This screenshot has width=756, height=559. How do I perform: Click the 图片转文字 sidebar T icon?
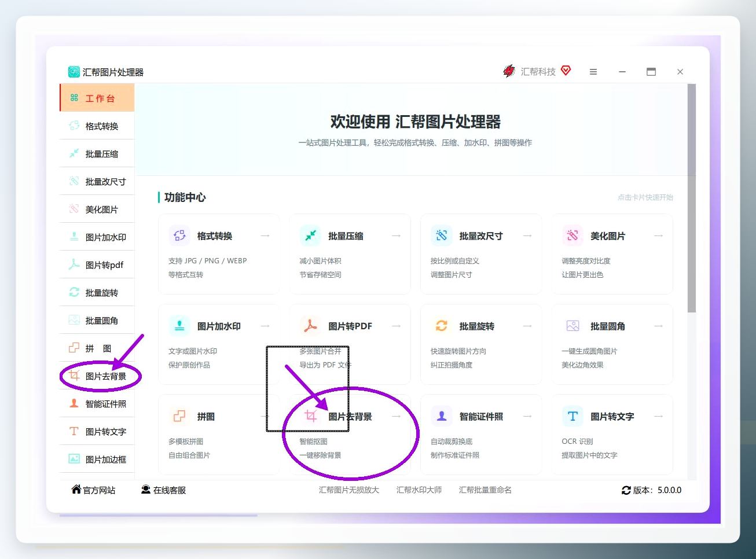coord(74,431)
